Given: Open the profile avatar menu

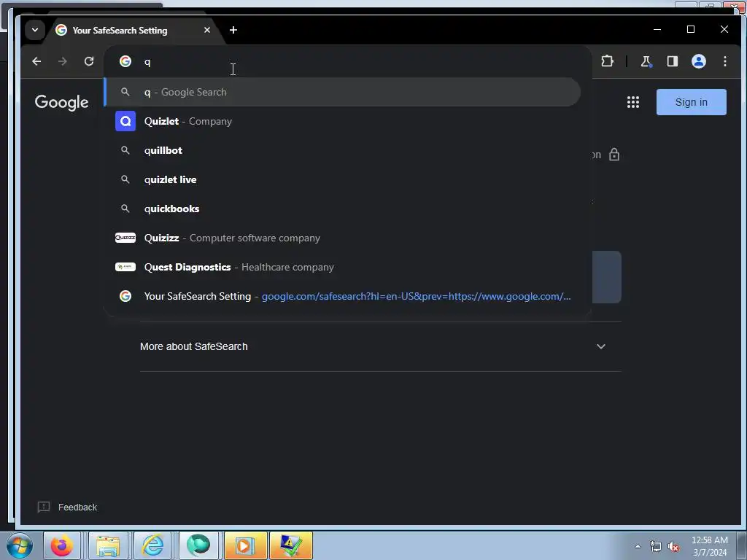Looking at the screenshot, I should point(698,61).
